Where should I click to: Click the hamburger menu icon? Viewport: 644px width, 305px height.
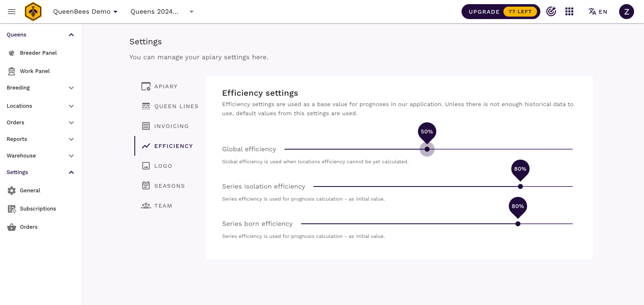point(12,12)
